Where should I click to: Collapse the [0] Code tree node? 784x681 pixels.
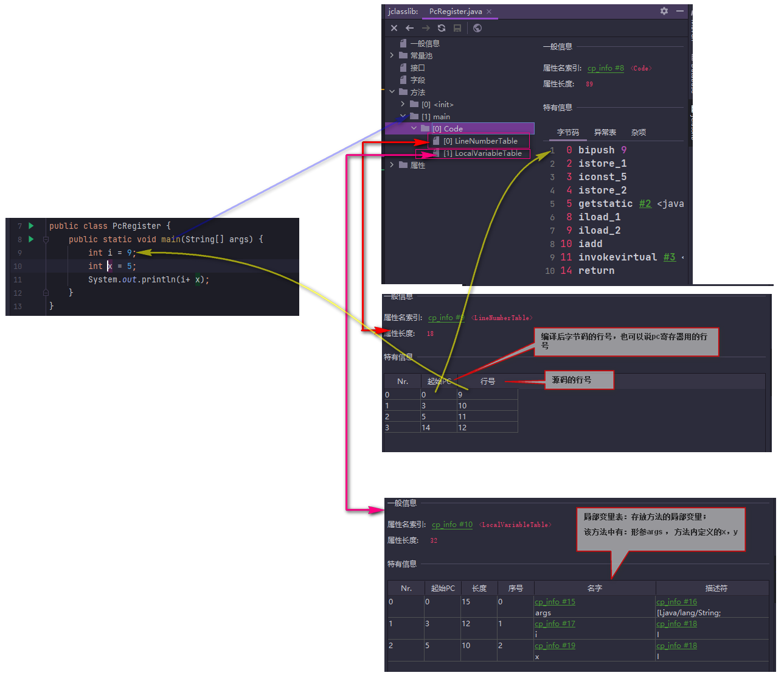click(414, 128)
